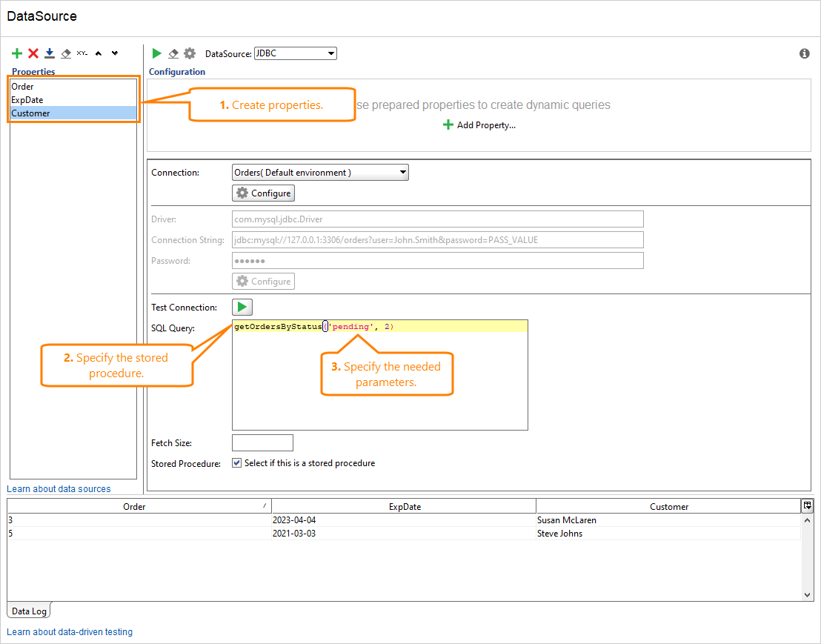Select Order value 3 row cell

(139, 520)
